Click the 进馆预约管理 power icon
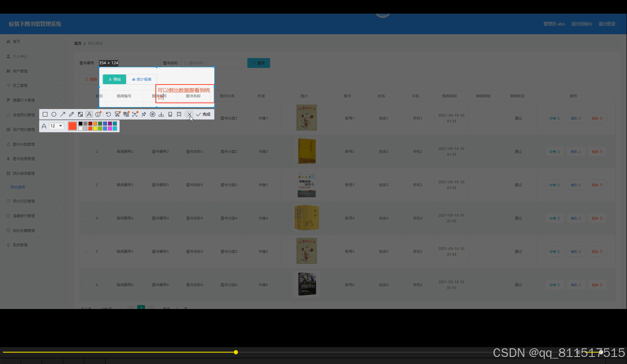627x364 pixels. click(8, 115)
